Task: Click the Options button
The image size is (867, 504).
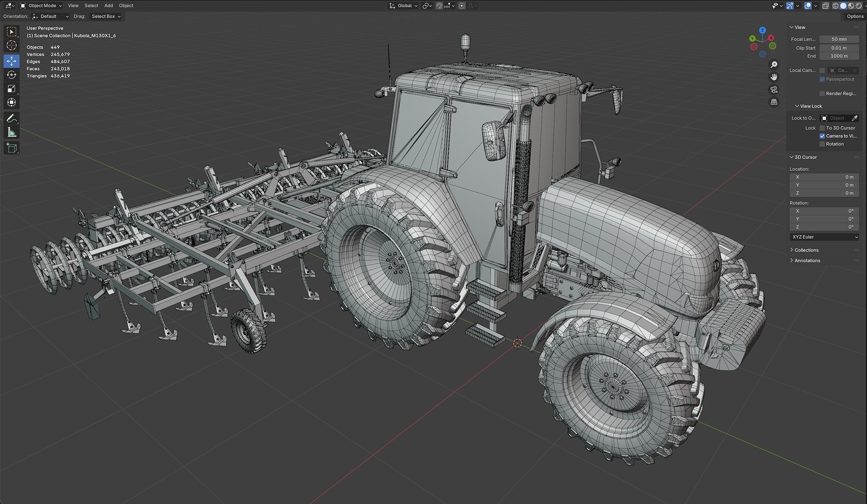Action: [x=855, y=16]
